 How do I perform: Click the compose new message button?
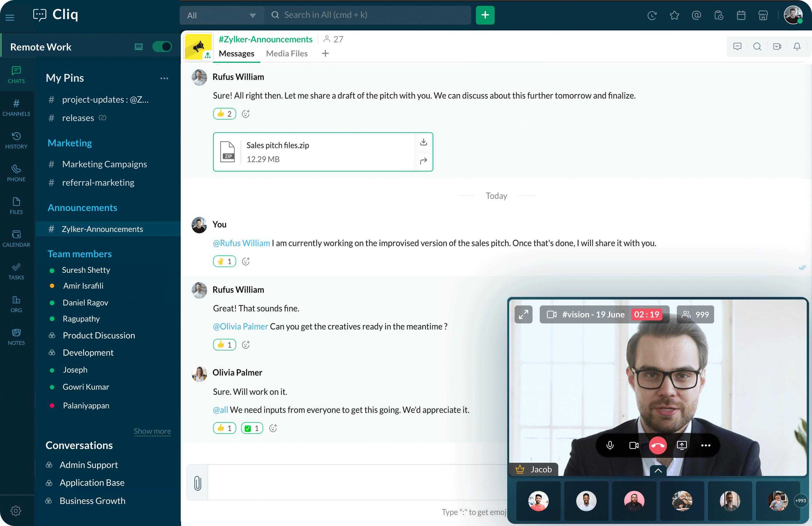point(485,15)
